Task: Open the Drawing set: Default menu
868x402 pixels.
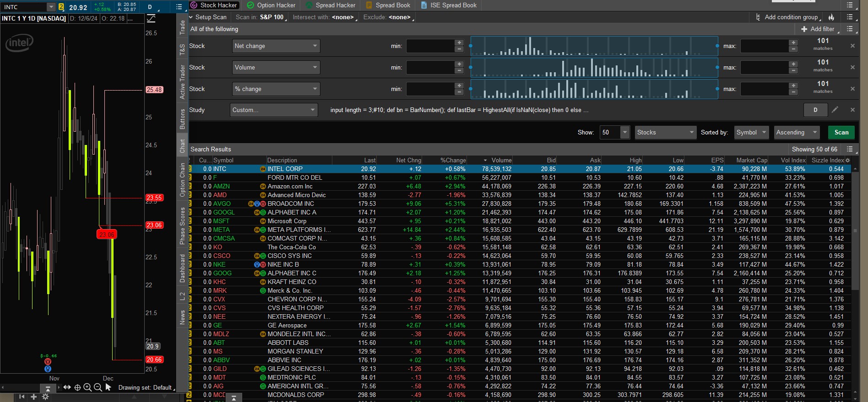Action: 146,387
